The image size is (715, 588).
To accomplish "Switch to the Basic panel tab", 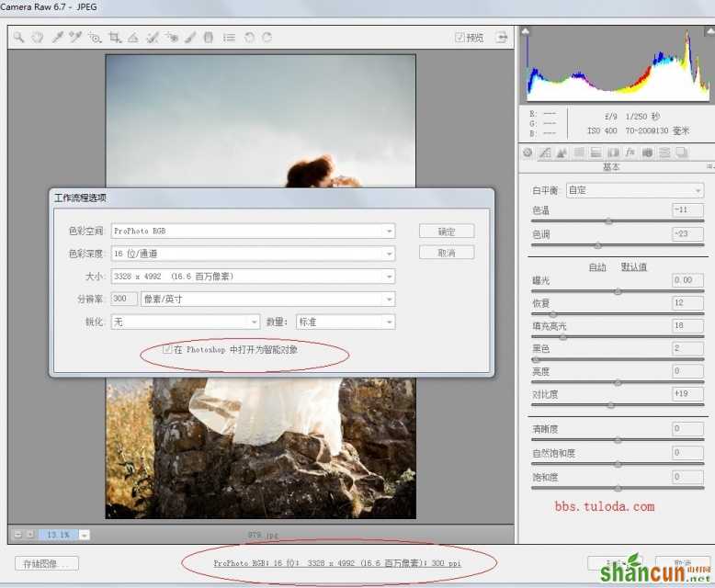I will (x=528, y=153).
